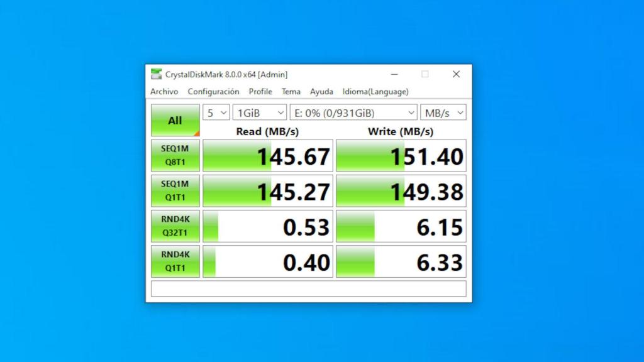Screen dimensions: 644x362
Task: Open the Ayuda menu
Action: tap(321, 92)
